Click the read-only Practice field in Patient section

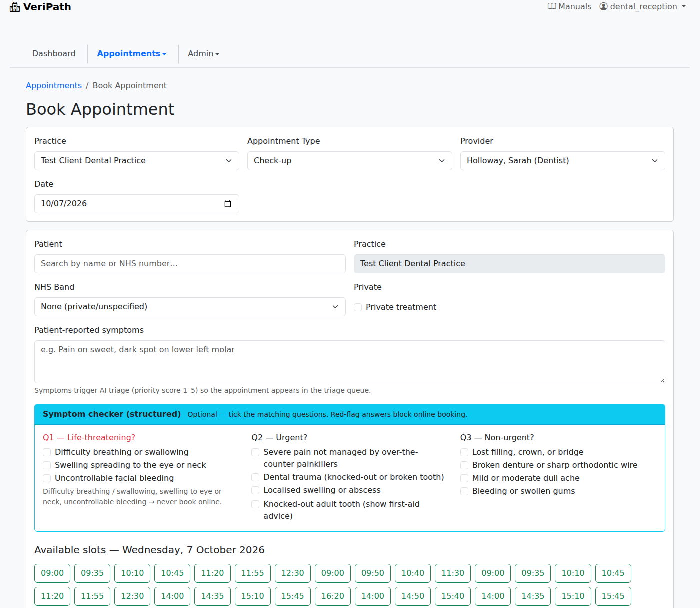(x=509, y=264)
